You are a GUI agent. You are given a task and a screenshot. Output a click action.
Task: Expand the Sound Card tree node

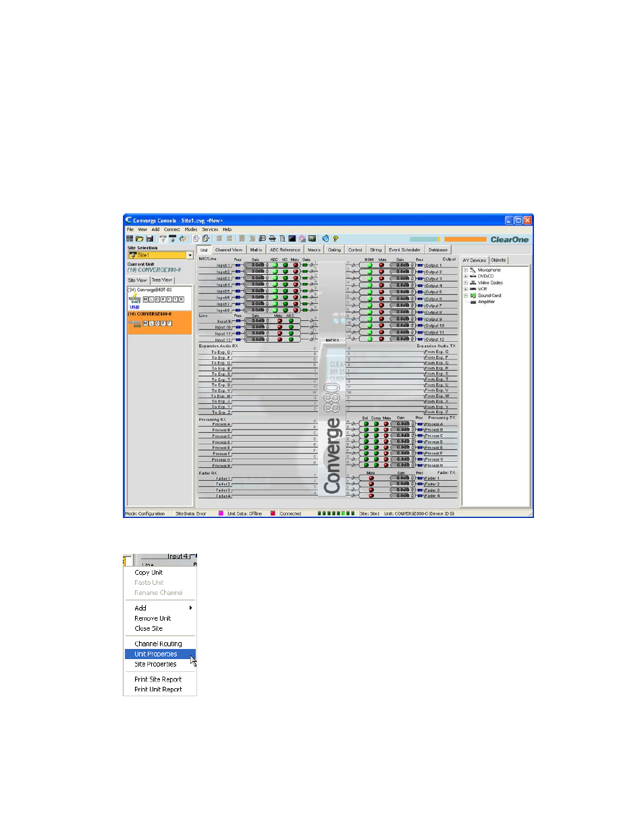pyautogui.click(x=465, y=296)
